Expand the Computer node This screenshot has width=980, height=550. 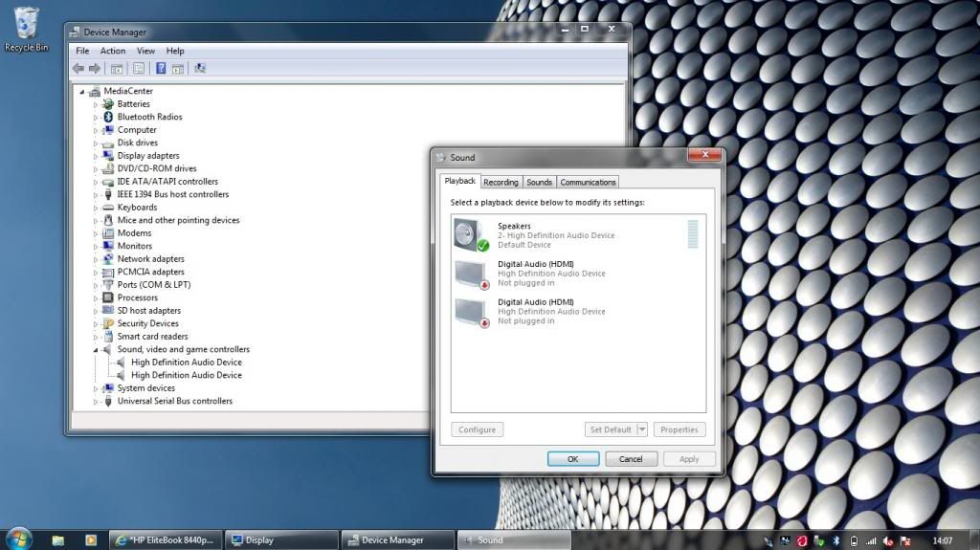[96, 130]
